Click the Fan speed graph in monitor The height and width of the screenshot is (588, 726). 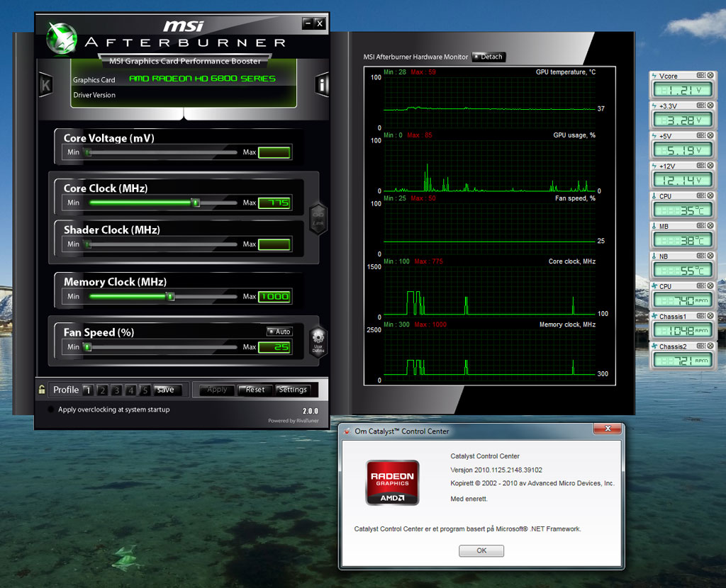[x=489, y=229]
